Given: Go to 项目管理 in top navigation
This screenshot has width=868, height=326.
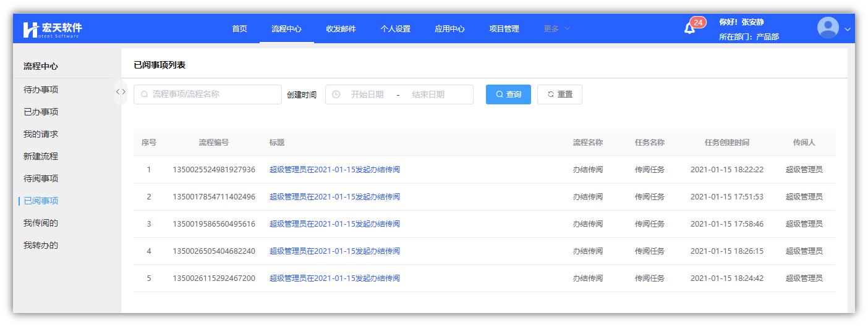Looking at the screenshot, I should (x=504, y=28).
